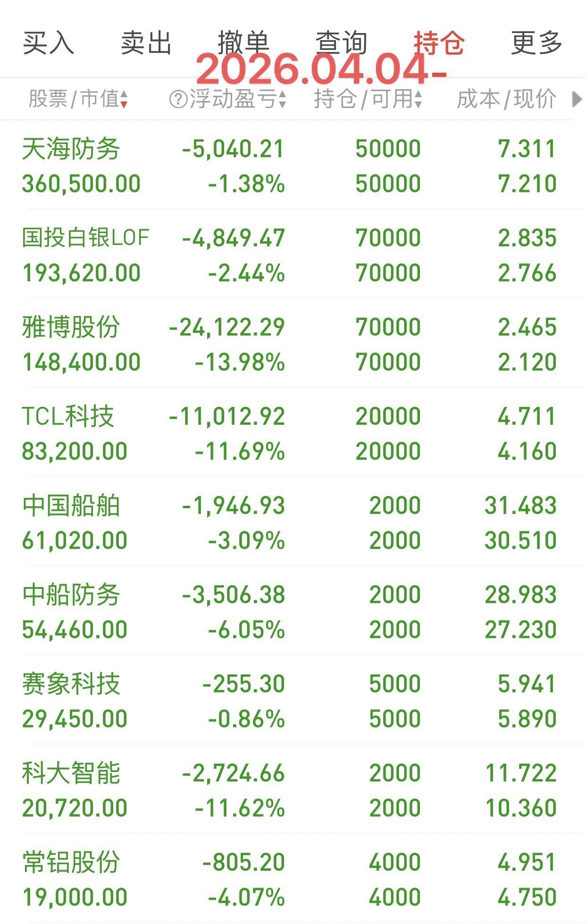Select the 科大智能 stock row

tap(293, 789)
